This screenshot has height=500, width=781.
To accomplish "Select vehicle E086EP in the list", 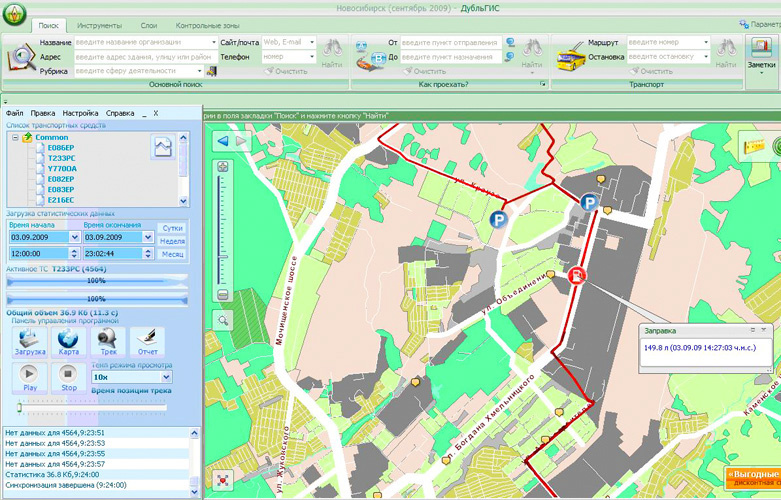I will click(61, 147).
